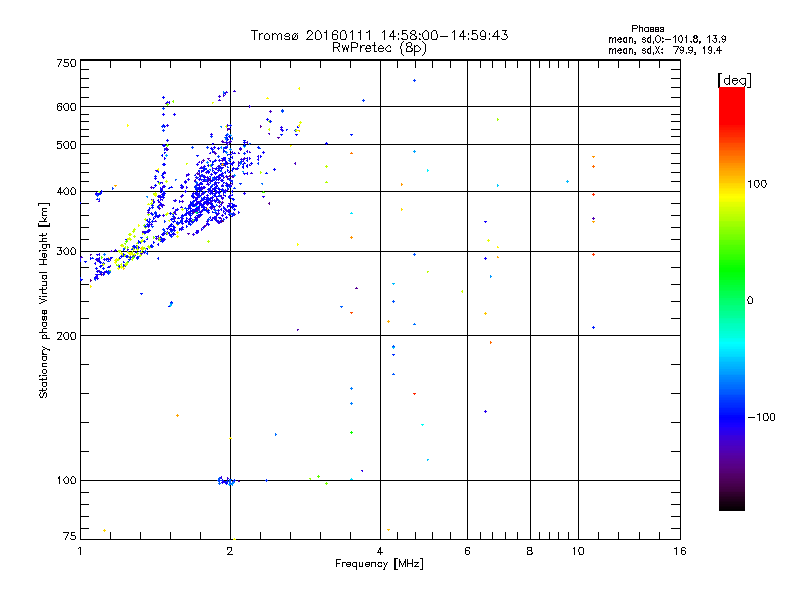Click the x-axis tick label '2'

pos(230,551)
